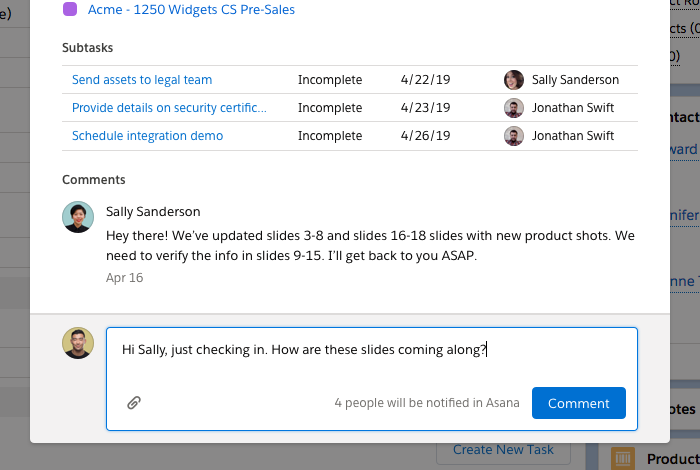Image resolution: width=700 pixels, height=470 pixels.
Task: Click the orange Product icon in the background
Action: point(623,459)
